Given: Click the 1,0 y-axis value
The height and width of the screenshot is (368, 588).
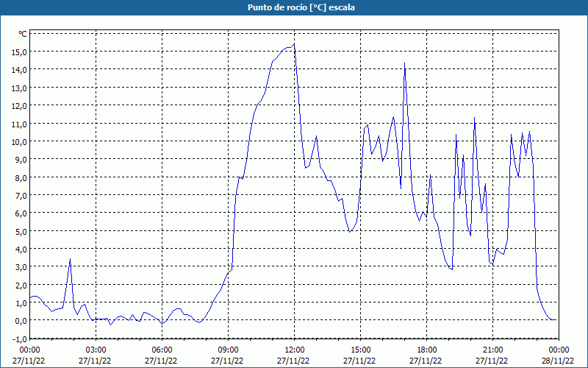Looking at the screenshot, I should pos(21,303).
